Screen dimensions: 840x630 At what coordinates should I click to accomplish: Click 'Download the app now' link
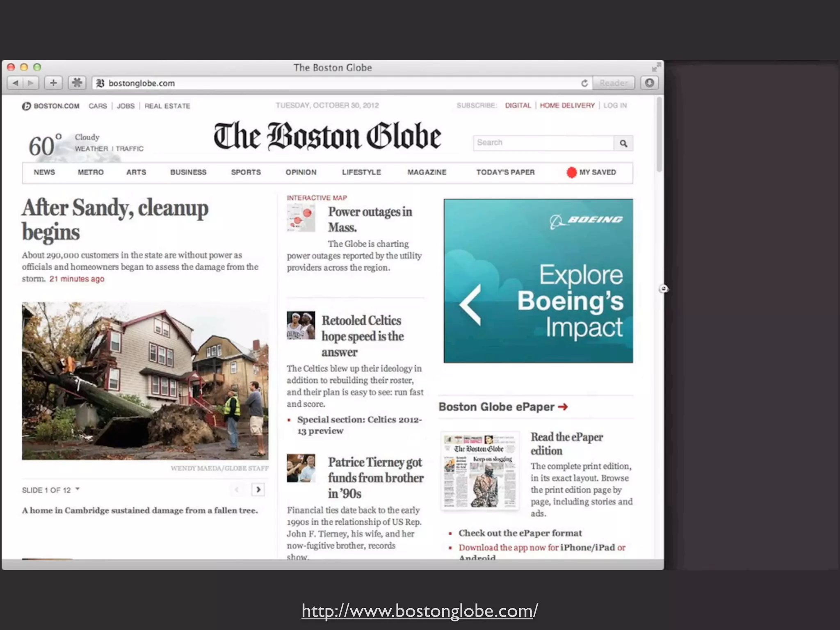click(509, 548)
